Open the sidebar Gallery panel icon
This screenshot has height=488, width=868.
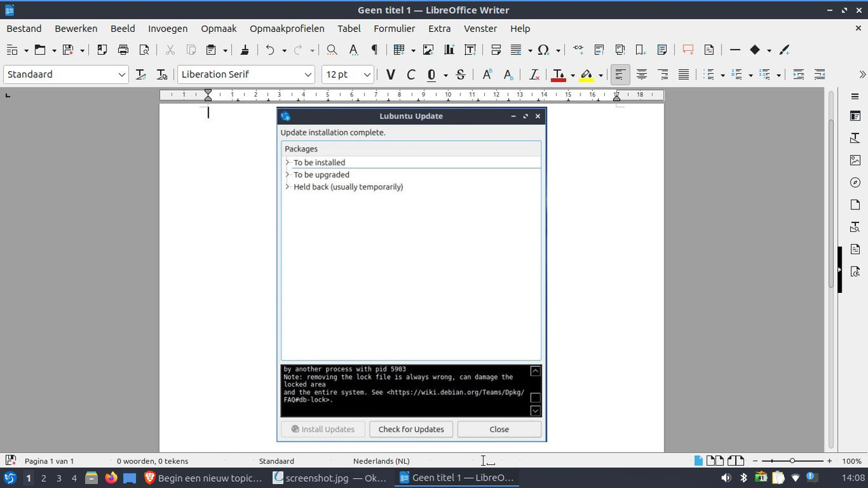(855, 161)
